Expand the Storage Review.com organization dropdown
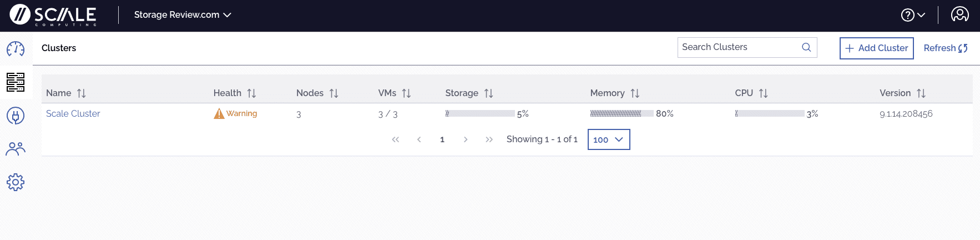The image size is (980, 240). [x=183, y=15]
